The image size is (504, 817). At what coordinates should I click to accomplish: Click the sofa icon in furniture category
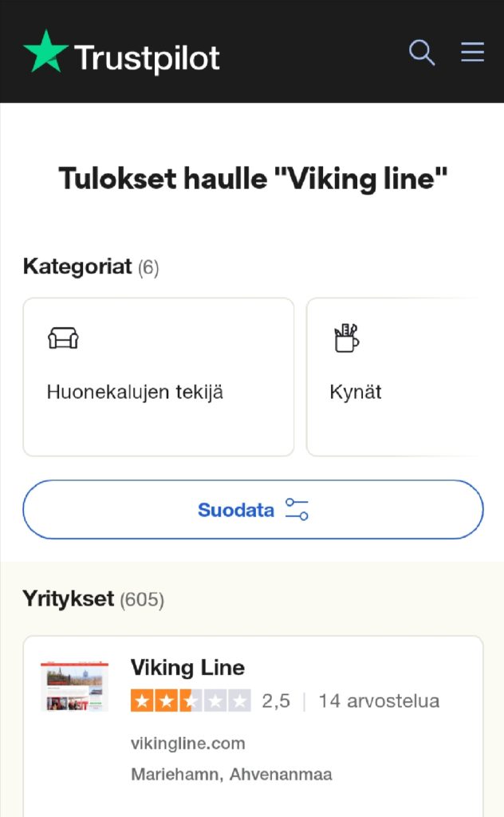[63, 338]
